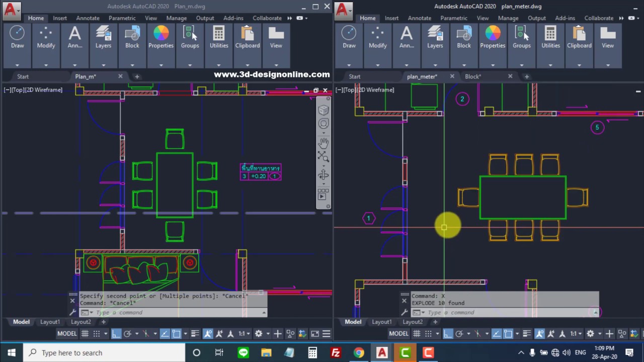This screenshot has height=362, width=644.
Task: Switch to Insert tab in Plan_m window
Action: [60, 18]
